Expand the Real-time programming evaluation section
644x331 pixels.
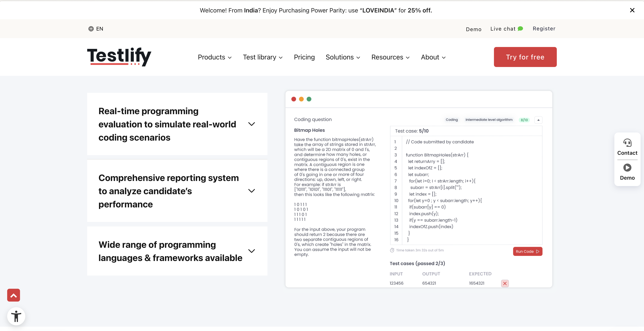pos(252,124)
